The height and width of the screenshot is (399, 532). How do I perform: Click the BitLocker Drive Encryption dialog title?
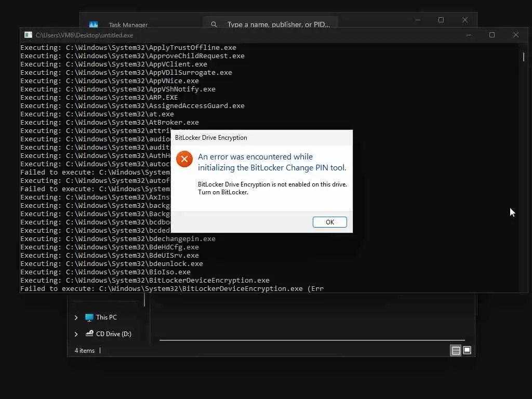pyautogui.click(x=211, y=138)
